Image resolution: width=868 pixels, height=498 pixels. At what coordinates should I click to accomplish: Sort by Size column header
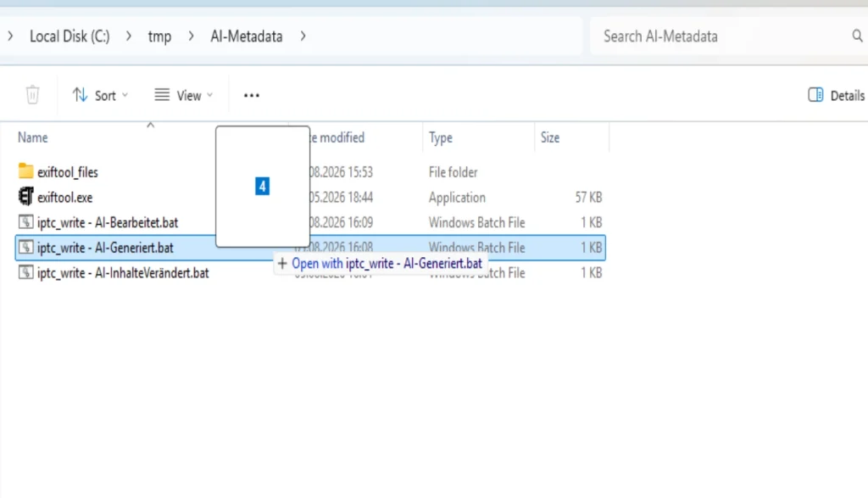[x=550, y=137]
